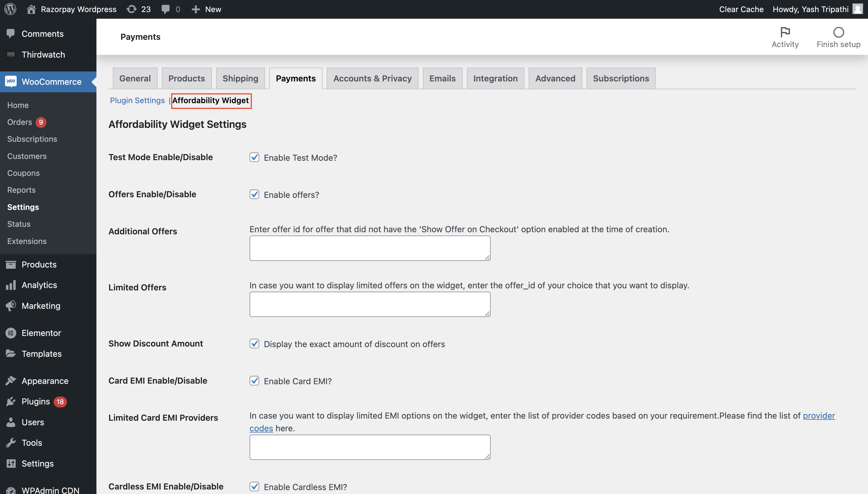This screenshot has height=494, width=868.
Task: Switch to the General settings tab
Action: [x=135, y=78]
